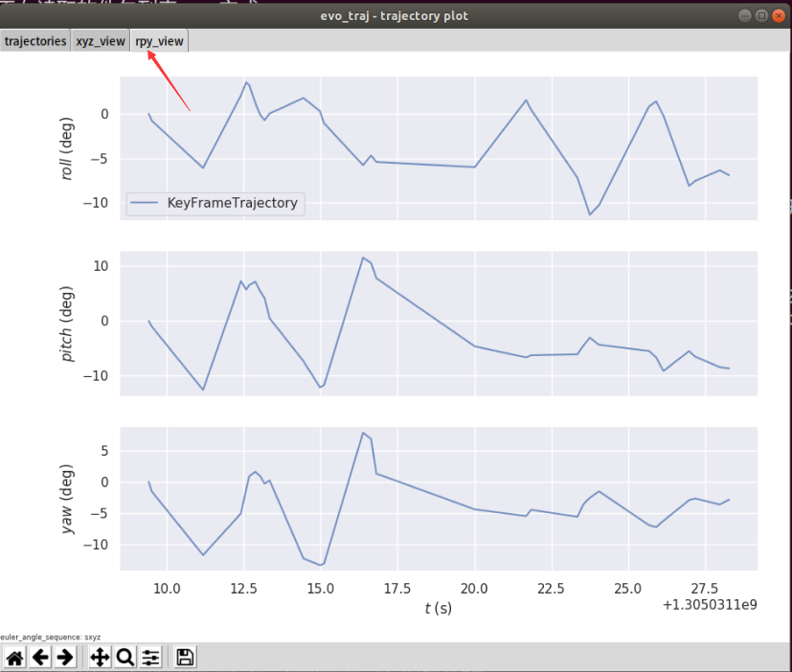Select the rpy_view tab

[159, 41]
